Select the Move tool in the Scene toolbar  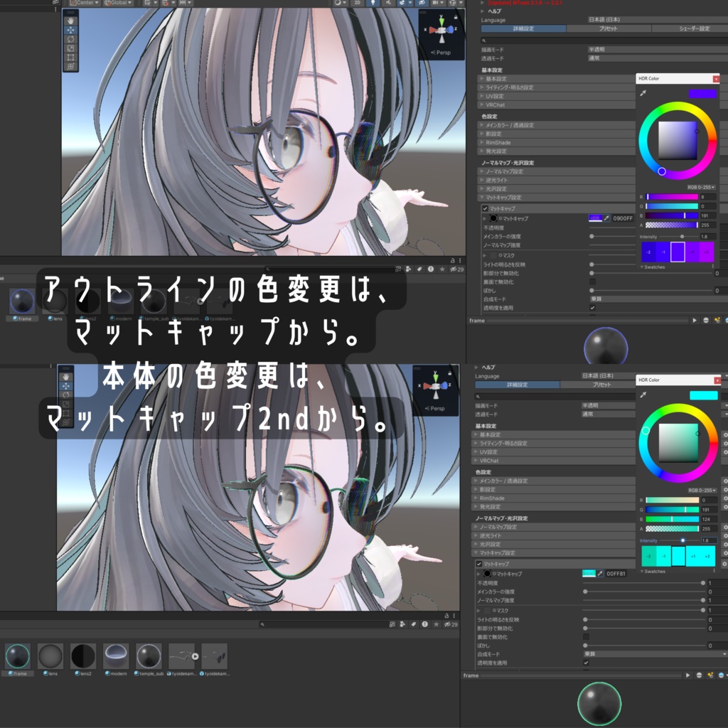point(70,30)
